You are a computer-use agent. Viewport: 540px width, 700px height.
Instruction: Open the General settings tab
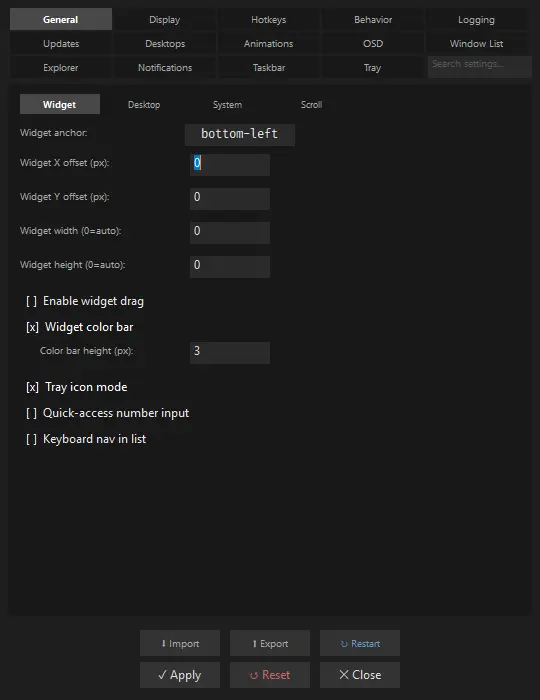pos(61,20)
